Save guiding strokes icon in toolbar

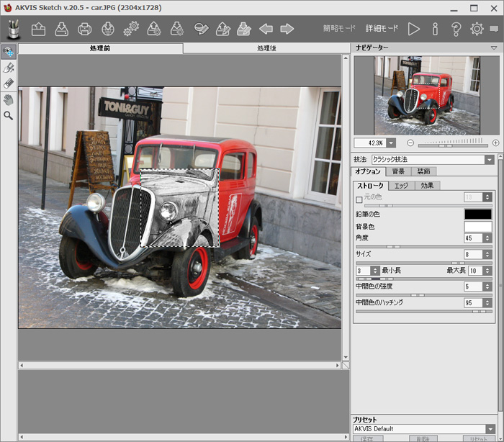point(243,29)
